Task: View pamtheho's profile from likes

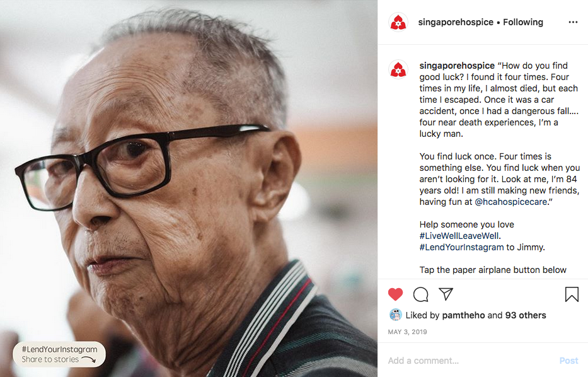Action: coord(463,315)
